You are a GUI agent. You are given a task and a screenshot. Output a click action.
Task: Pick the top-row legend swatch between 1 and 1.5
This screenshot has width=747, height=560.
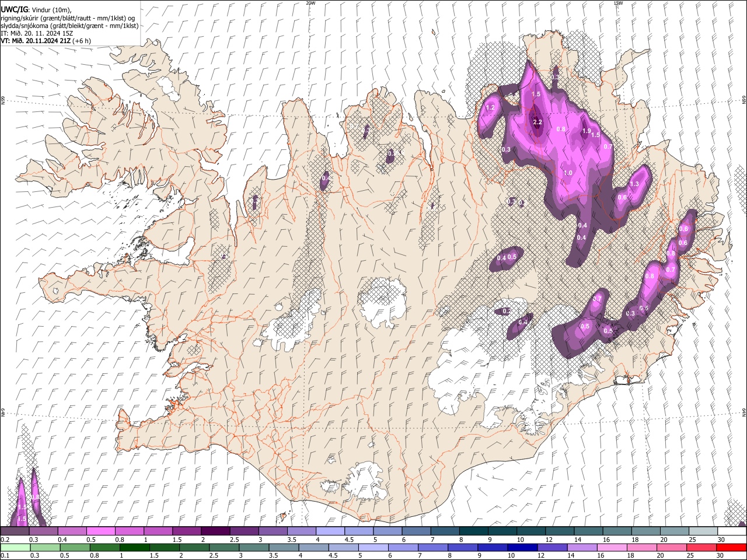[x=158, y=531]
